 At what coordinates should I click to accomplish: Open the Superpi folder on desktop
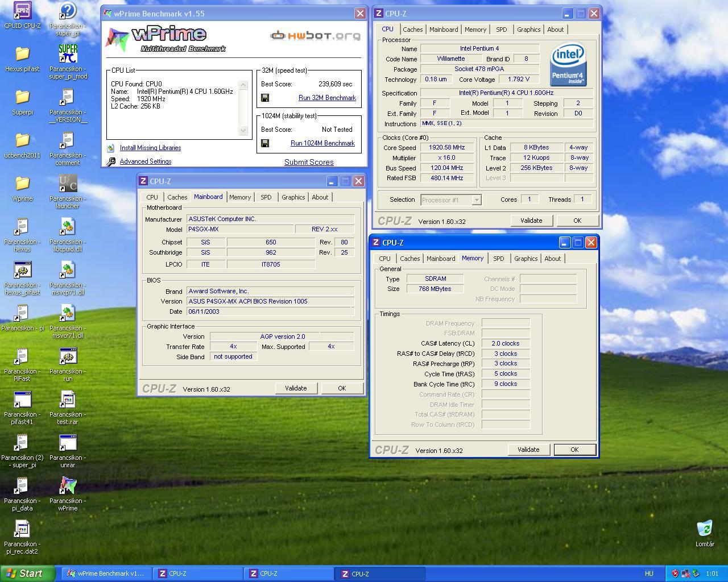click(22, 101)
